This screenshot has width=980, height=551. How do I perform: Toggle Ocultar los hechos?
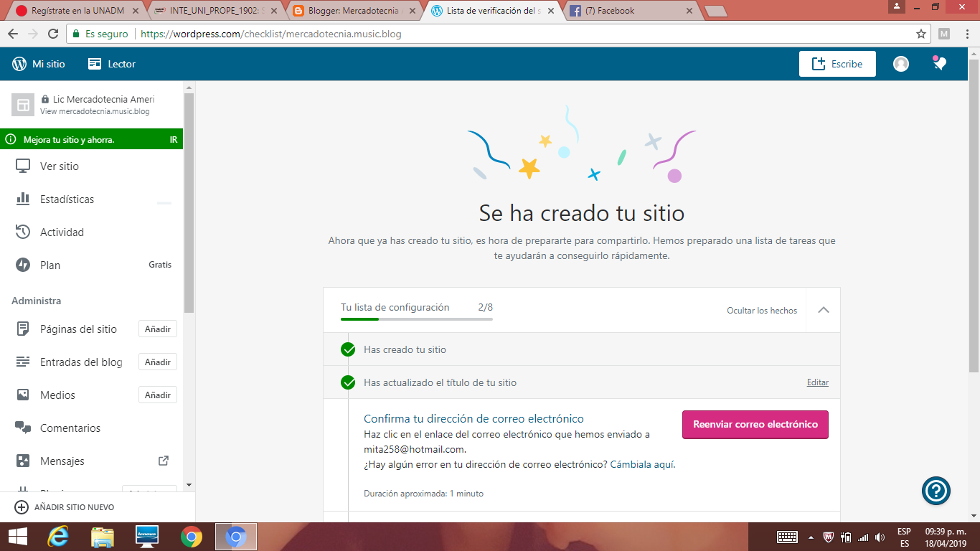pos(761,311)
